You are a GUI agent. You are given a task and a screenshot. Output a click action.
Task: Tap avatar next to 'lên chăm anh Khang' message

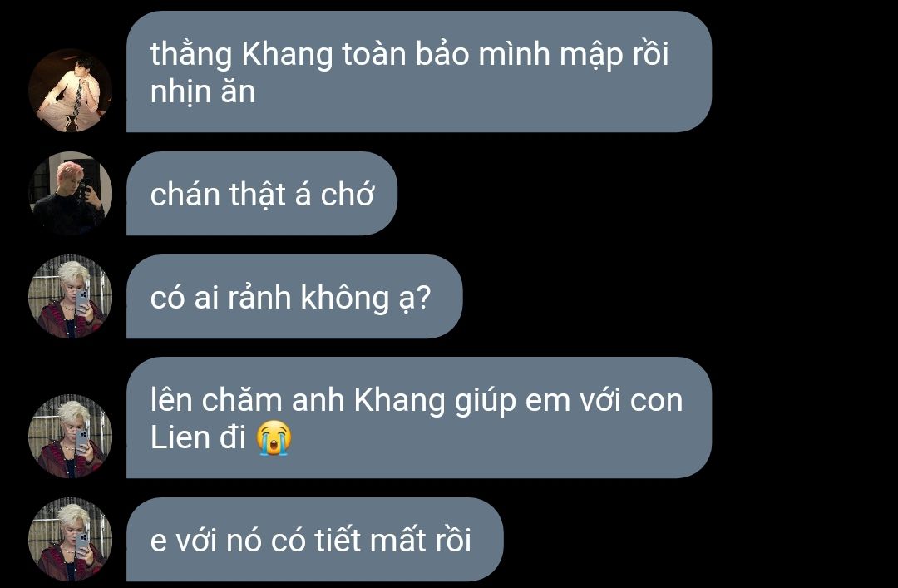pyautogui.click(x=71, y=436)
